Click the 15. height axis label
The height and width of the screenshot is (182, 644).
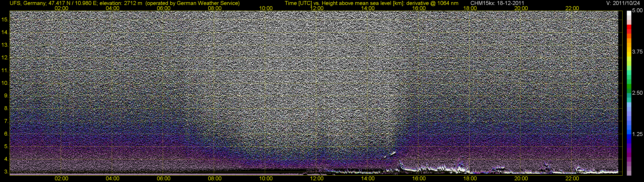(5, 20)
